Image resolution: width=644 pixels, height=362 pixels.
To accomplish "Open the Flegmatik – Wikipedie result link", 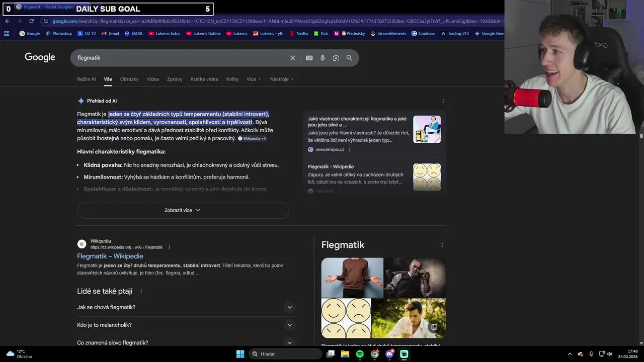I will 110,256.
